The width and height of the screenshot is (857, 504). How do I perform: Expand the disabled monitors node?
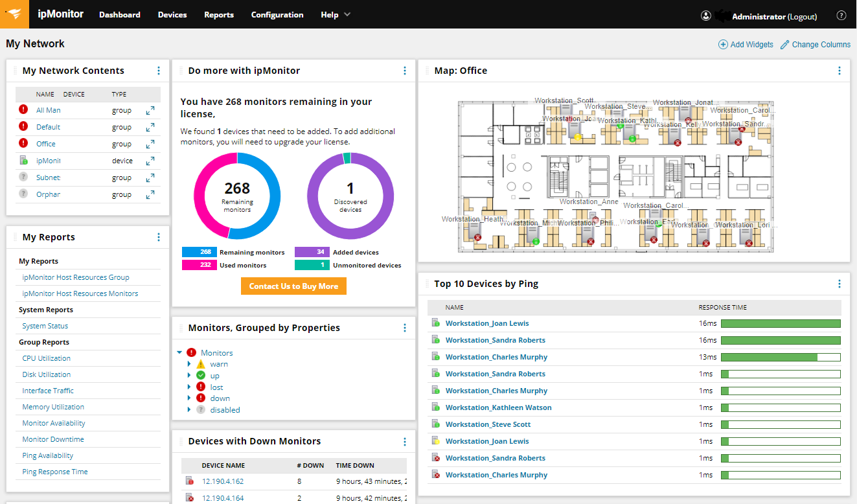189,410
